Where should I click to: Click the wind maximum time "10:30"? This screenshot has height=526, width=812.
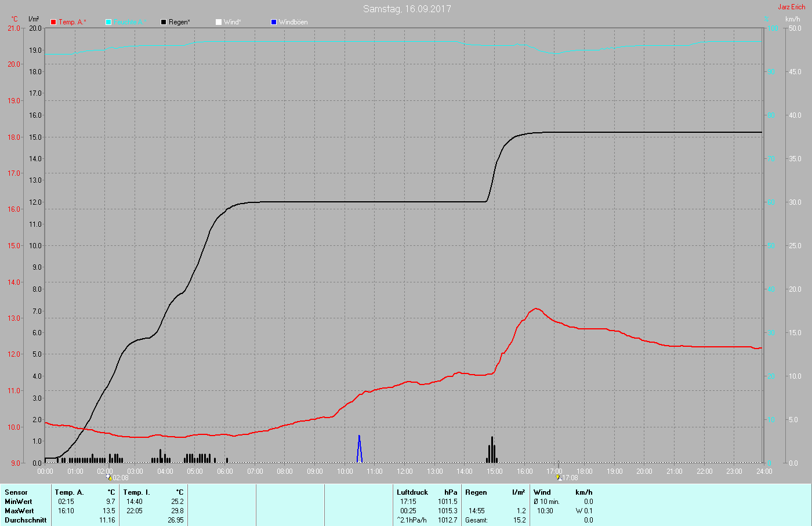[x=545, y=511]
